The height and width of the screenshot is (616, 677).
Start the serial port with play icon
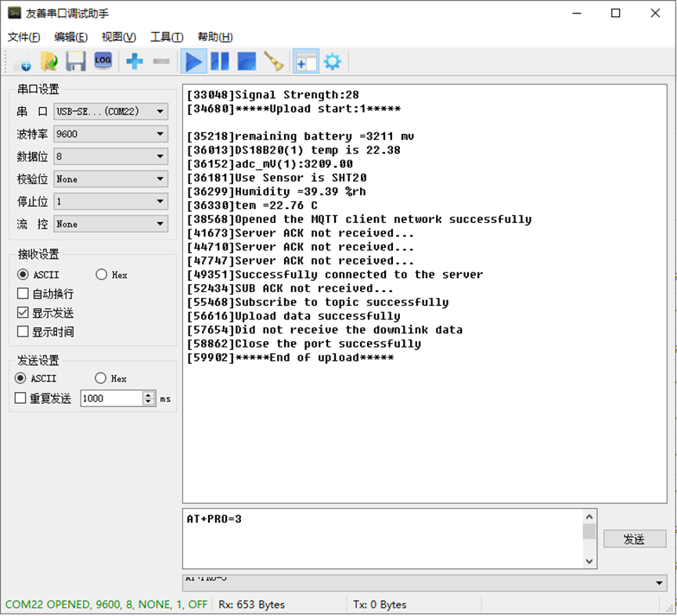pos(194,62)
